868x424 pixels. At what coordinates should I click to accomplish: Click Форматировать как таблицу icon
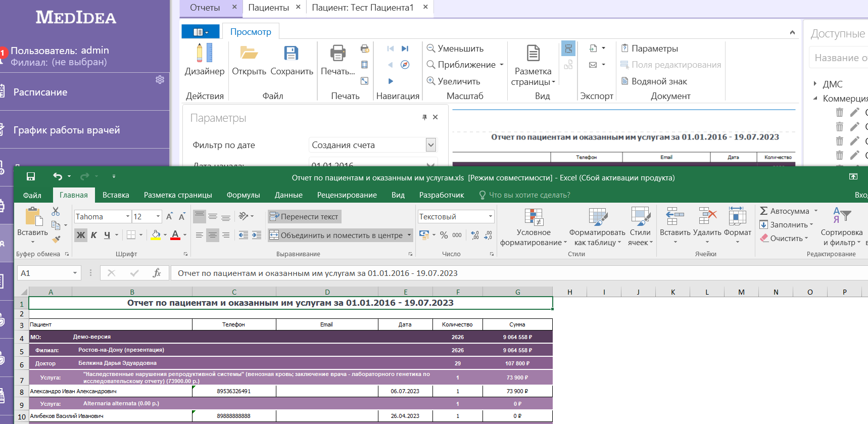pos(598,216)
